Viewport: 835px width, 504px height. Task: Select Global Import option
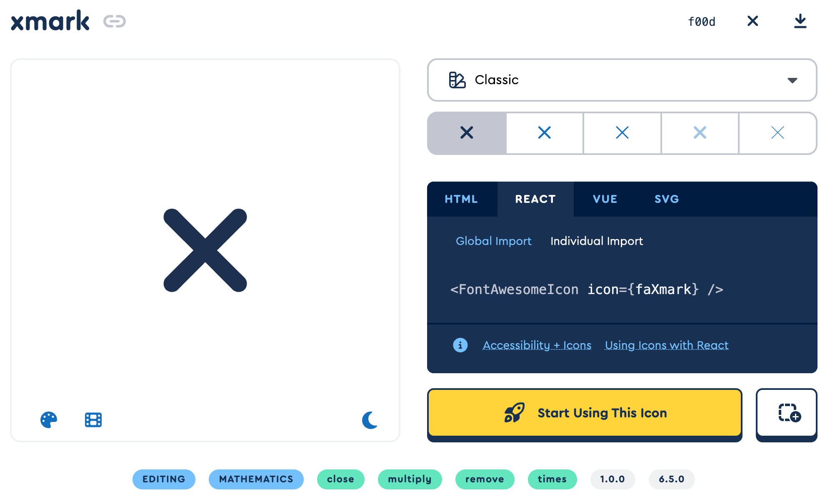(493, 241)
